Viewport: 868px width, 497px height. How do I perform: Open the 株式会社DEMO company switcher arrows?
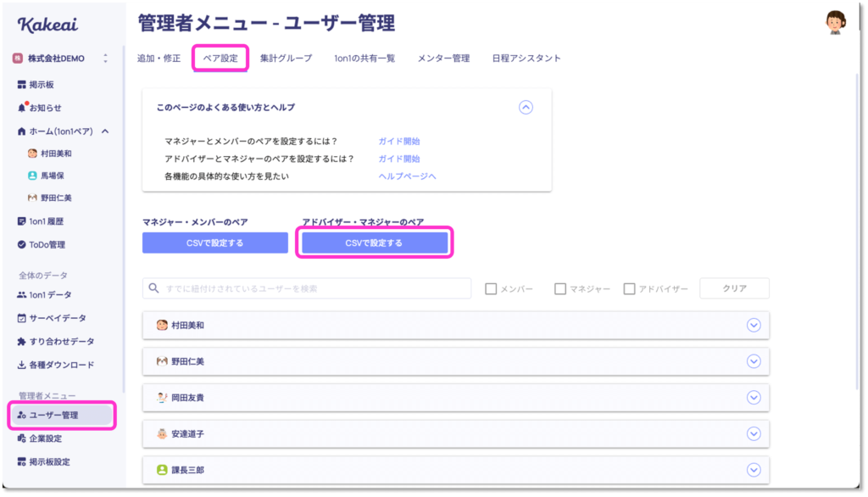click(x=105, y=59)
